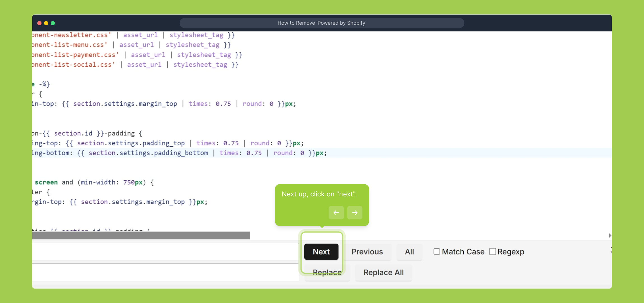Select the All matches button

click(x=409, y=252)
